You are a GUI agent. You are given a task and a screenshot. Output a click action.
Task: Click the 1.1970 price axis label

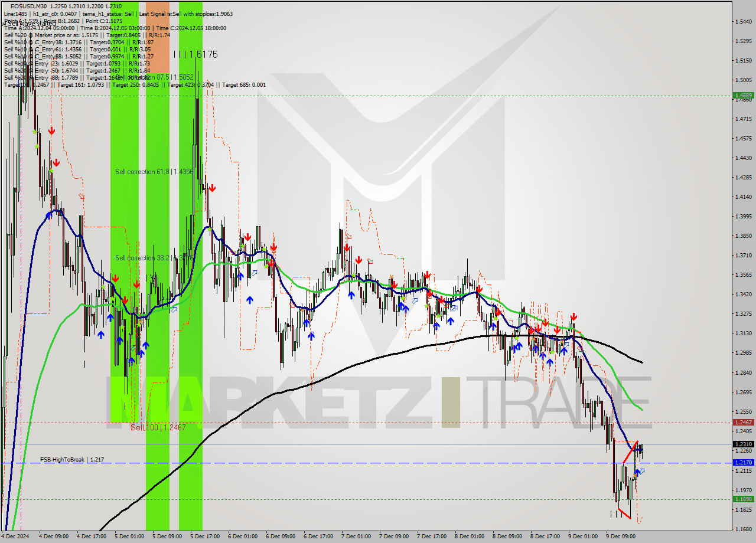click(743, 490)
